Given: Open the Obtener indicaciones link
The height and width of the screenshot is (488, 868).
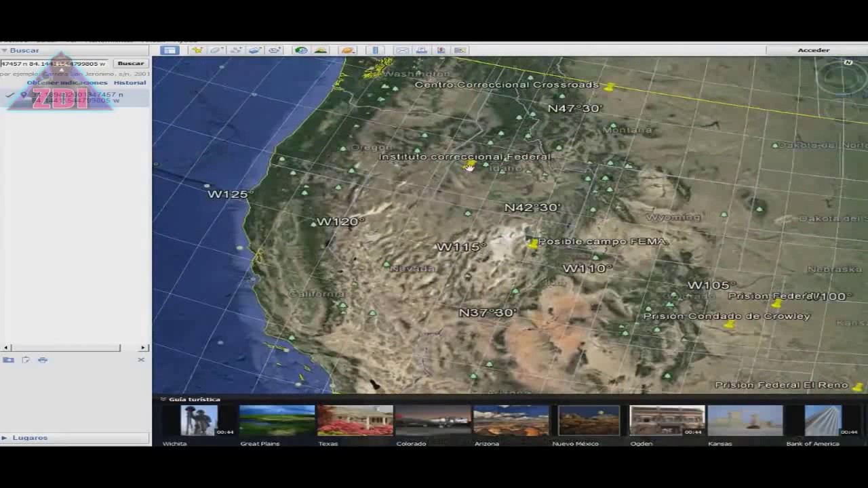Looking at the screenshot, I should 67,83.
